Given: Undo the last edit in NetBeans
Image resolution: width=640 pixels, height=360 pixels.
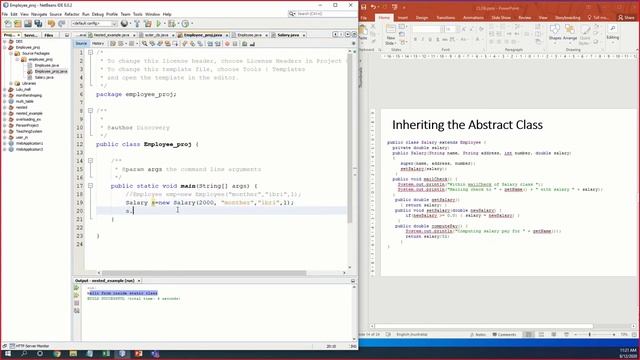Looking at the screenshot, I should click(51, 24).
